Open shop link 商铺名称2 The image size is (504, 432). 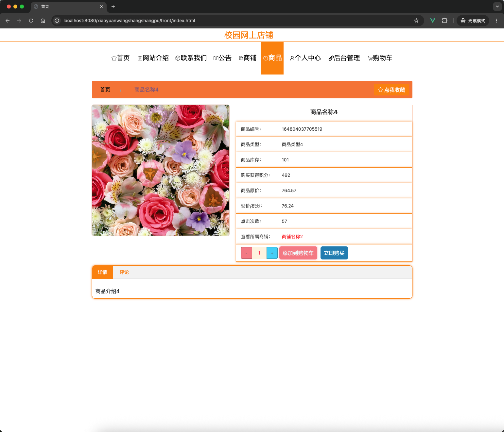pos(292,237)
